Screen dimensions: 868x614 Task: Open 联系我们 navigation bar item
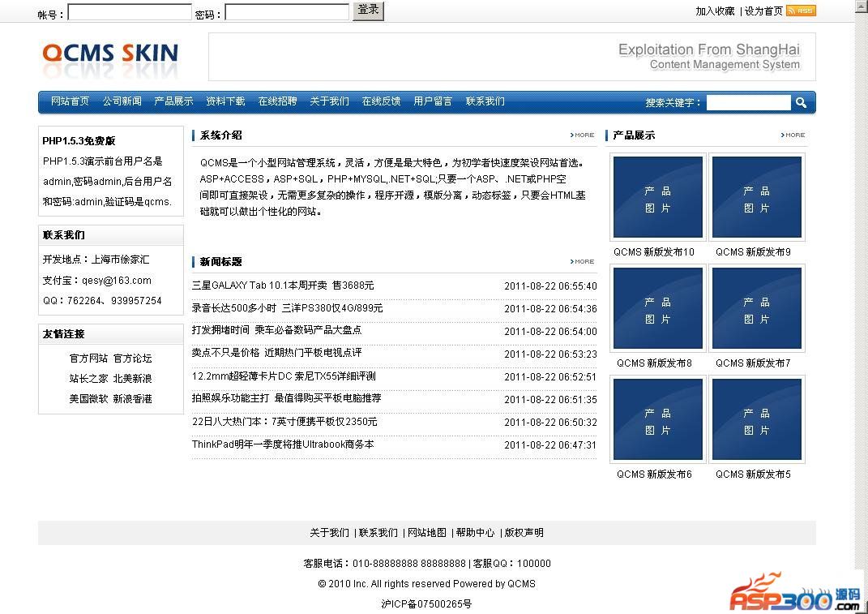pyautogui.click(x=485, y=101)
